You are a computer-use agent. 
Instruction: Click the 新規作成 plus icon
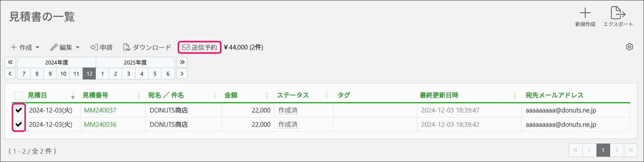coord(585,13)
